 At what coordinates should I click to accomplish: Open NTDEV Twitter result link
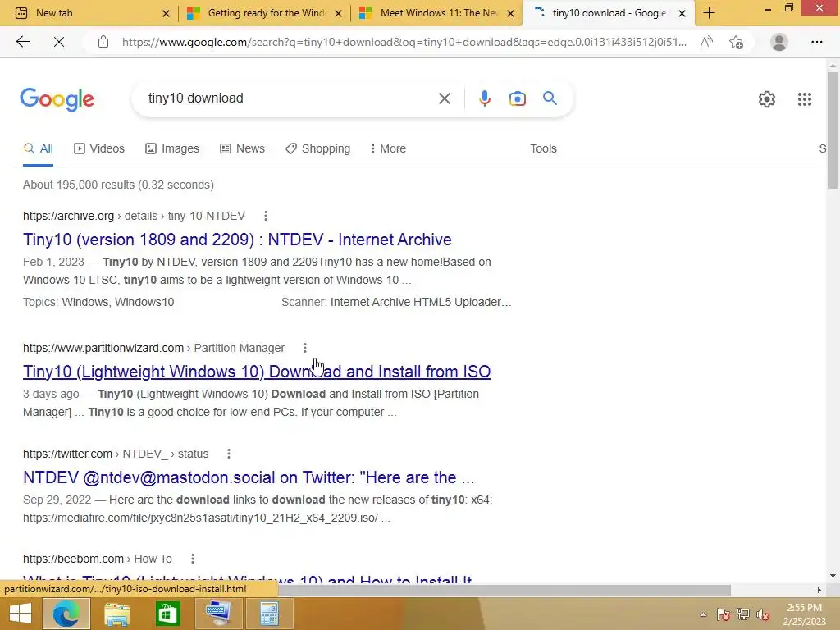(x=249, y=477)
